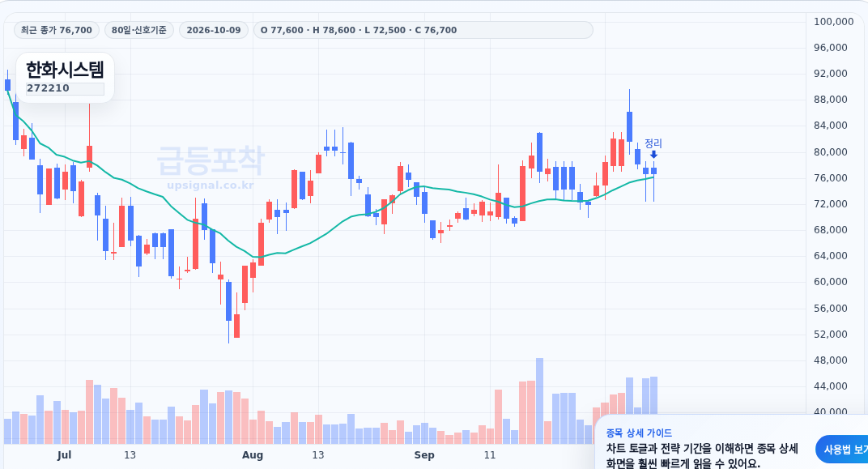Viewport: 868px width, 469px height.
Task: Click the 84,000 price axis label
Action: point(831,126)
